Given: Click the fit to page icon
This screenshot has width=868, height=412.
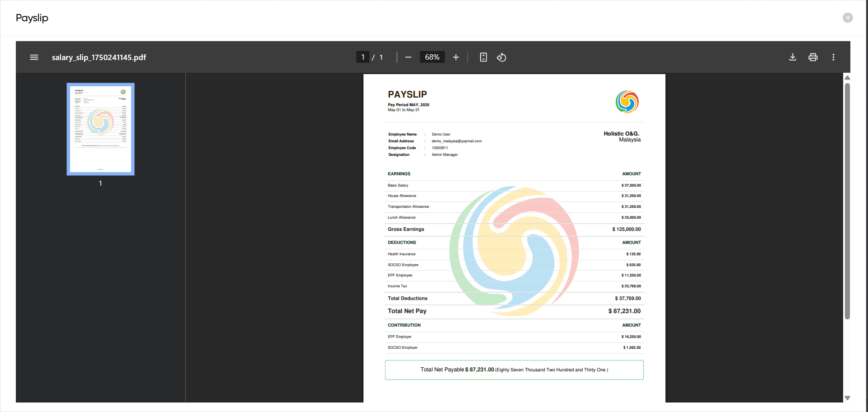Looking at the screenshot, I should [x=483, y=57].
